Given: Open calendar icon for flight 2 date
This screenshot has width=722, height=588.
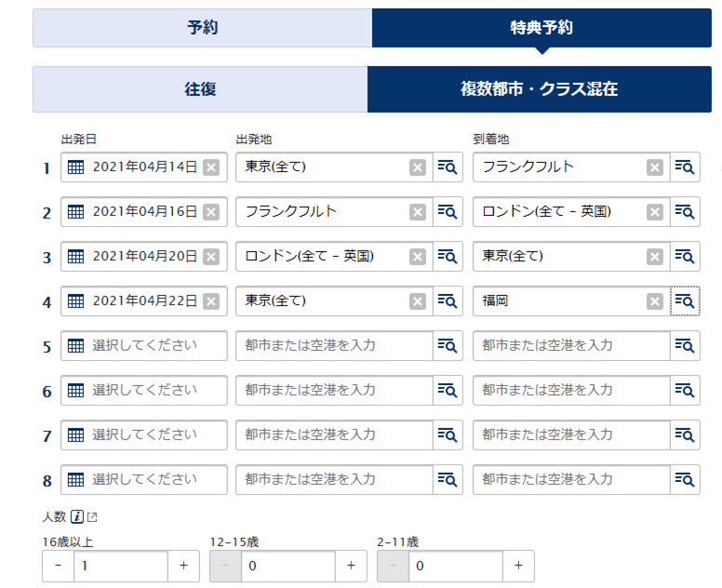Looking at the screenshot, I should [x=76, y=212].
